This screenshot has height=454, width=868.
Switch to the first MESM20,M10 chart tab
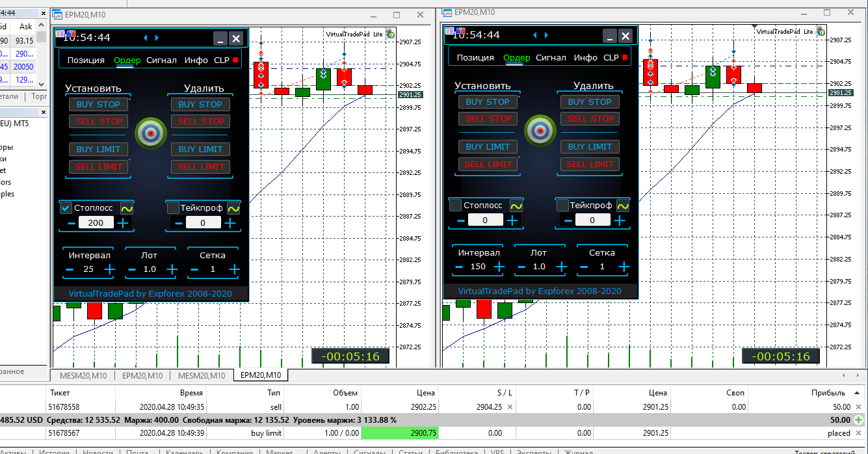pyautogui.click(x=82, y=375)
